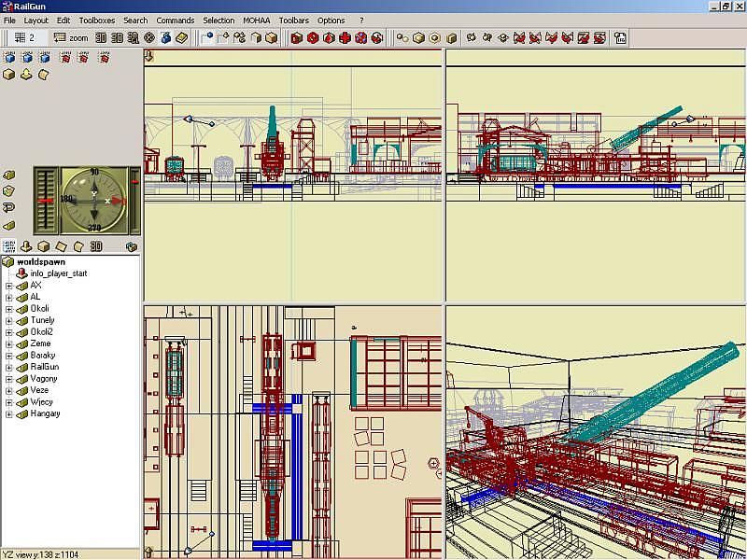Click the zoom button in the toolbar
747x560 pixels.
point(71,37)
